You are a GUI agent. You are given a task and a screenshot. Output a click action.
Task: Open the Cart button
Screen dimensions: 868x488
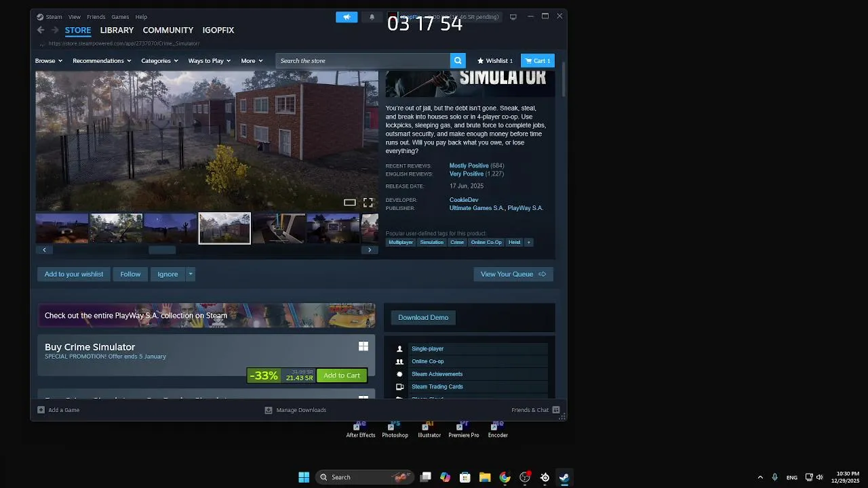click(537, 60)
